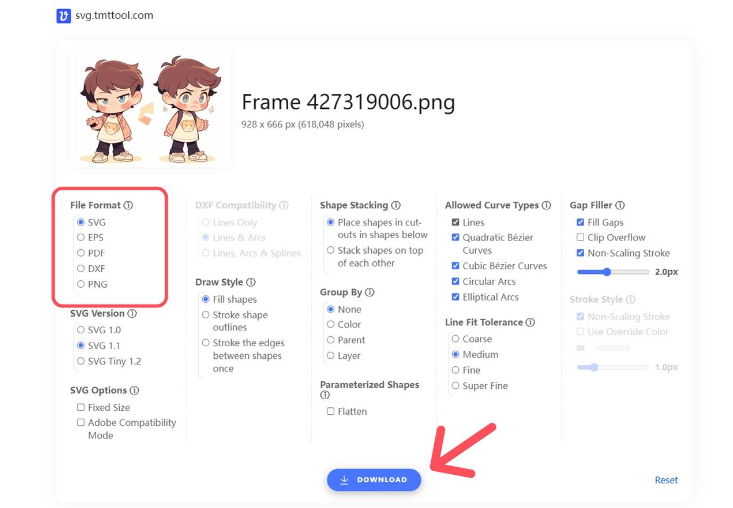Select Fill shapes draw style
The image size is (733, 508).
pyautogui.click(x=206, y=299)
